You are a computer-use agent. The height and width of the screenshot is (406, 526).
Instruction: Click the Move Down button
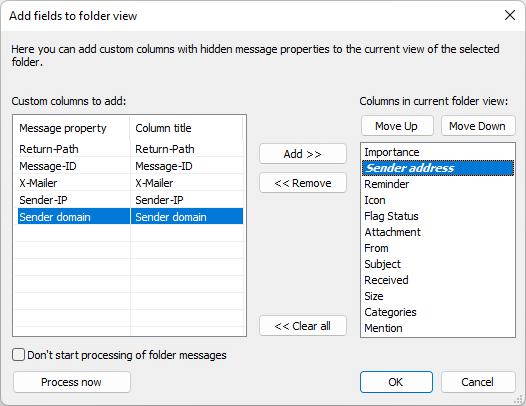pos(478,126)
